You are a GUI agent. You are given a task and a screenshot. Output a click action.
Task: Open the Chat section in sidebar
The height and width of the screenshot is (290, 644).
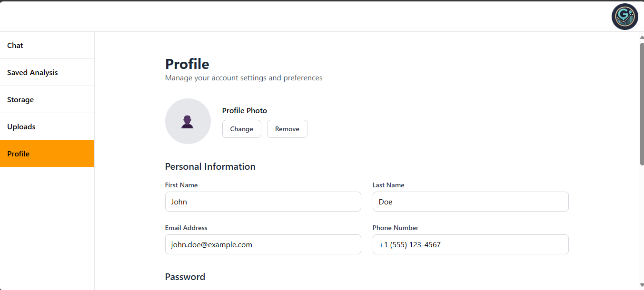(x=47, y=46)
